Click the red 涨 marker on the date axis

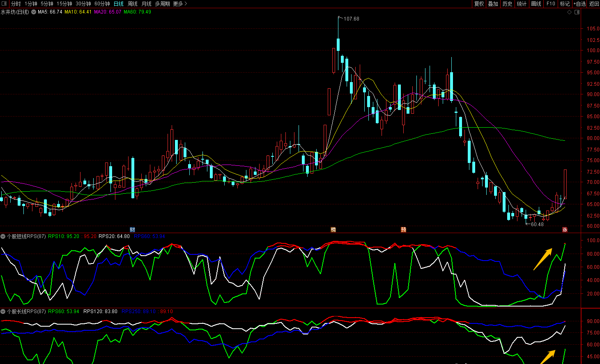(x=565, y=230)
